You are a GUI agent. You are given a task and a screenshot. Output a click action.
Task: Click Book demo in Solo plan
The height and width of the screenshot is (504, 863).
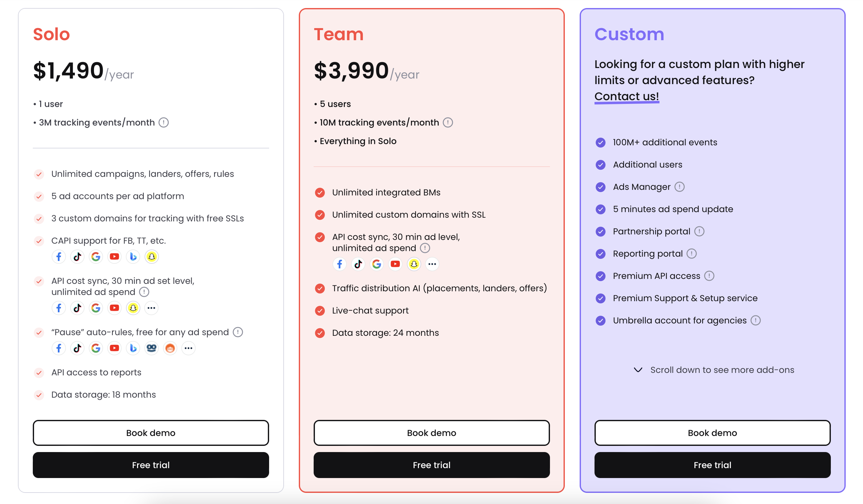click(x=151, y=433)
